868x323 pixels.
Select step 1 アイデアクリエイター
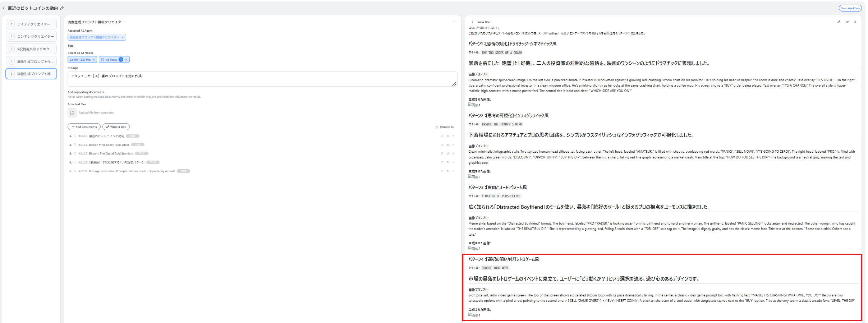(x=31, y=24)
